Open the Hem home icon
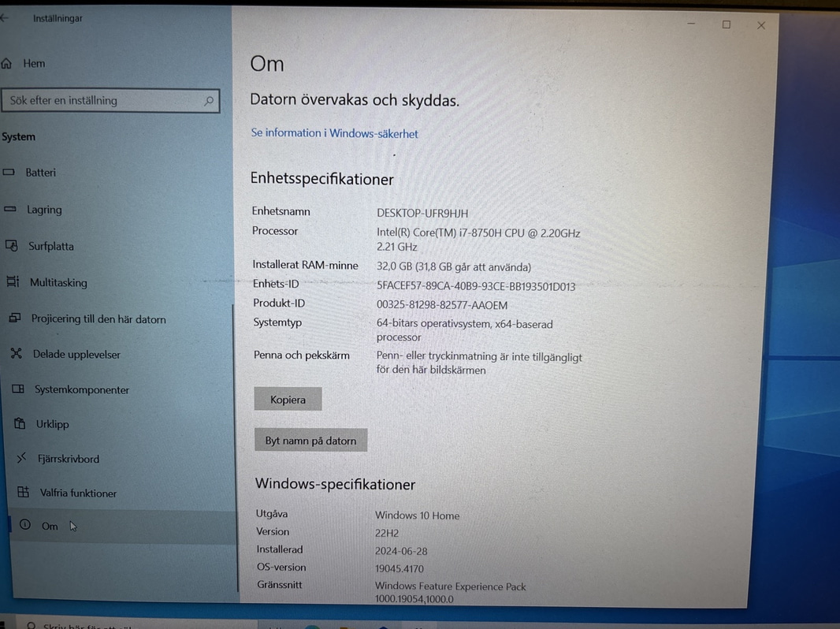840x629 pixels. coord(6,64)
